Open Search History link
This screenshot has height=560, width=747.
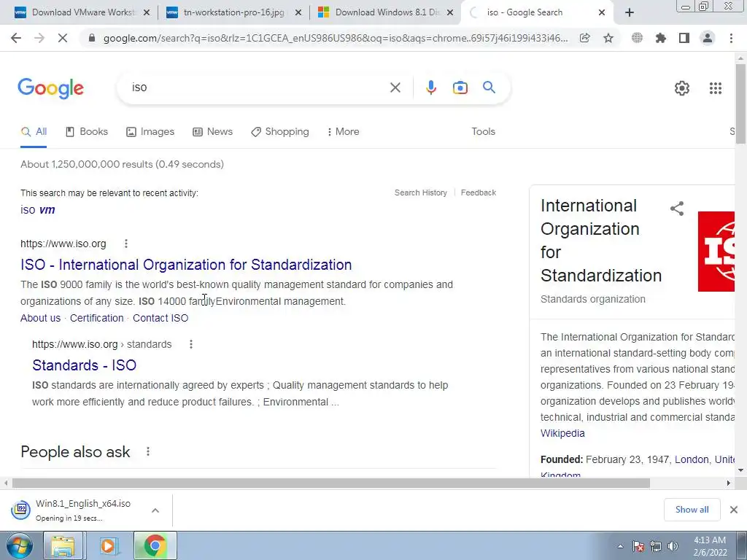[x=421, y=192]
